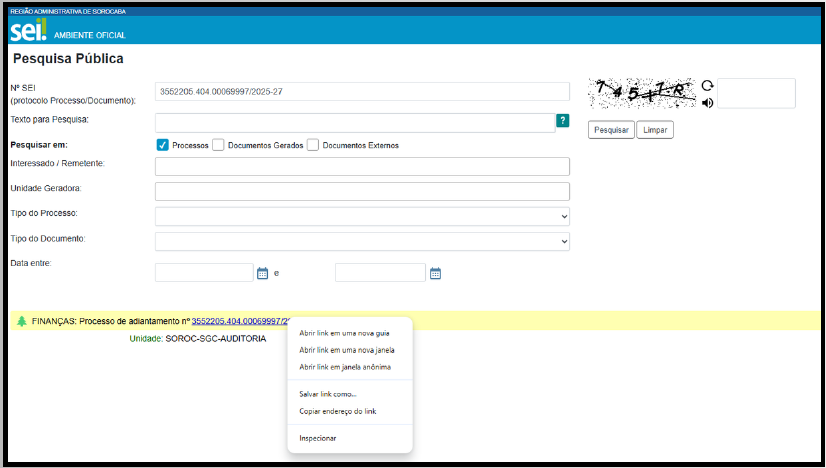Screen dimensions: 826x468
Task: Open the end date calendar picker
Action: click(x=435, y=273)
